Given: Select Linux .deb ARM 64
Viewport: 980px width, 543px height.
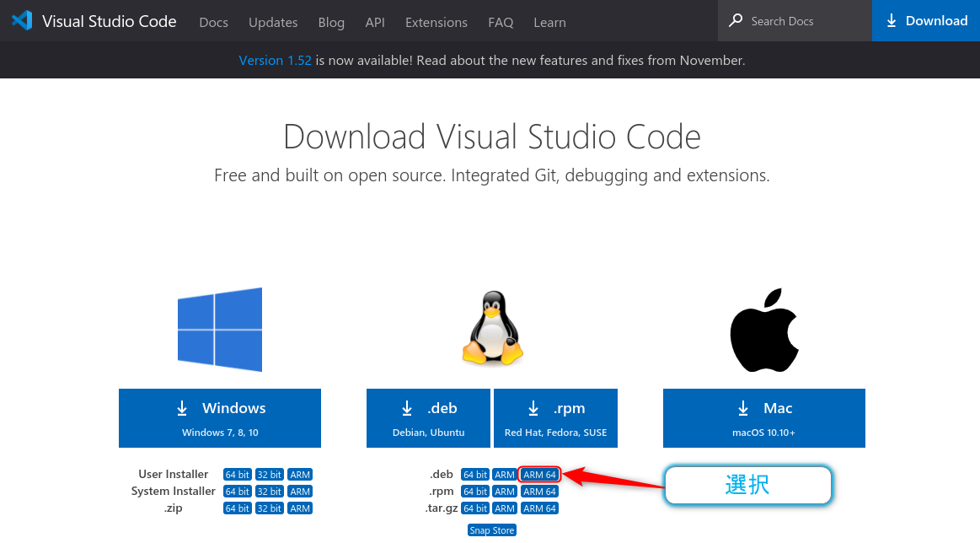Looking at the screenshot, I should [x=539, y=474].
